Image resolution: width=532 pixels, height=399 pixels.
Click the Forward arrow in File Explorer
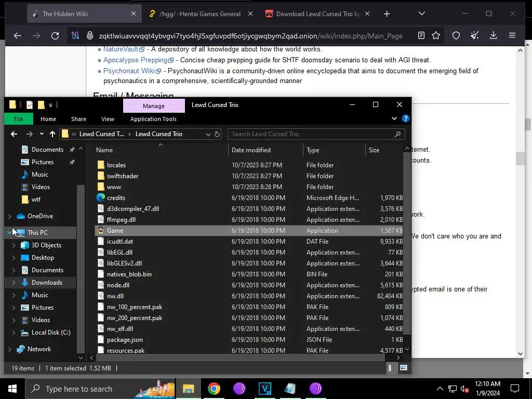point(30,134)
